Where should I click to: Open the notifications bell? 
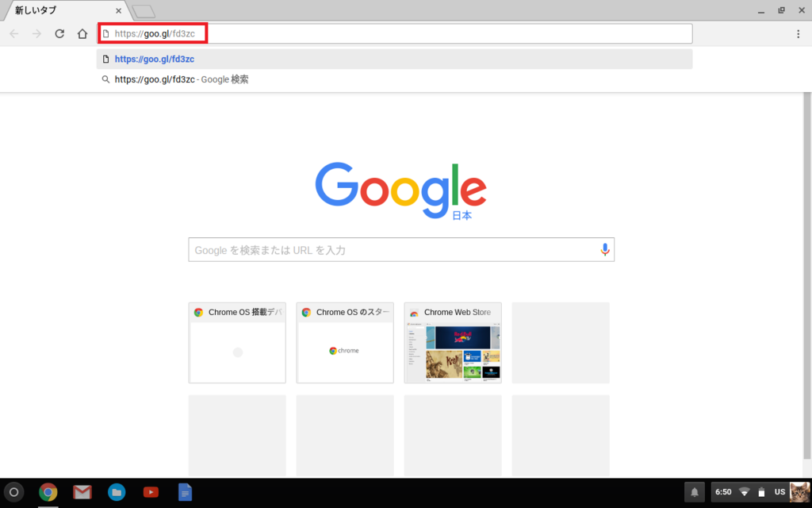click(x=695, y=492)
